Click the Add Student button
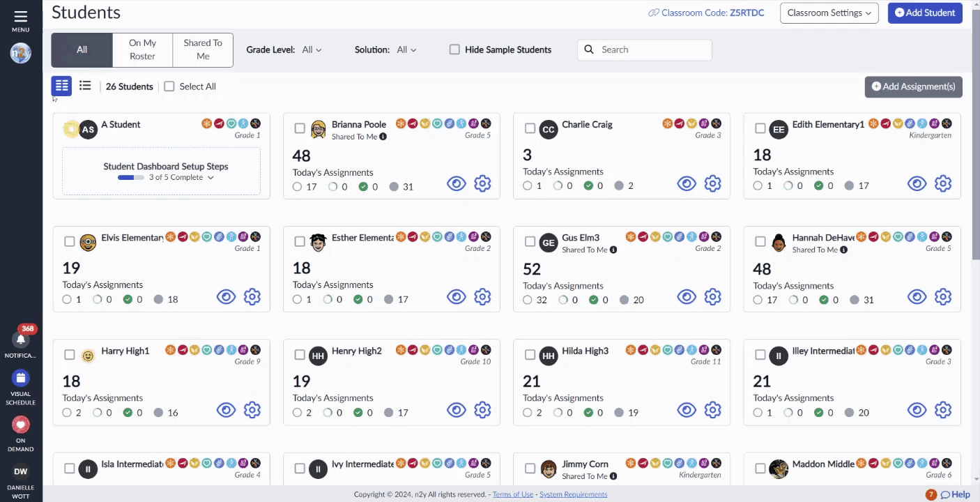Viewport: 980px width, 502px height. click(x=925, y=13)
